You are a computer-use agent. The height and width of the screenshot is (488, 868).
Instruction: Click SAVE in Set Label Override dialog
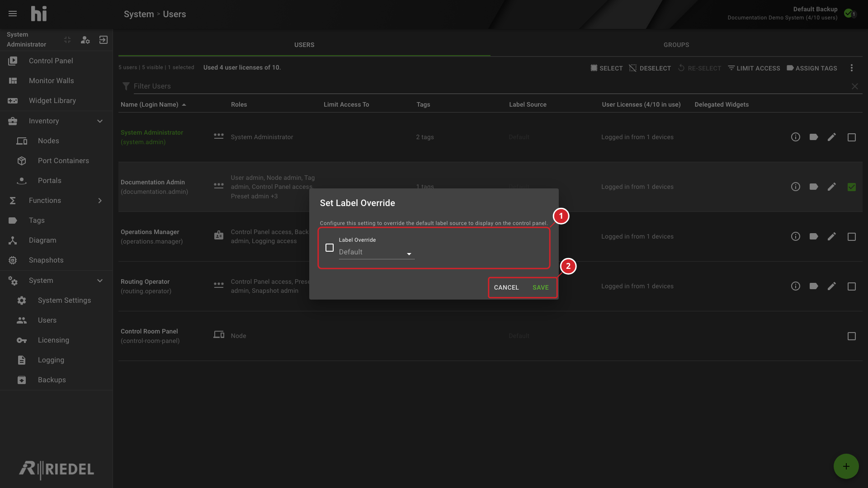541,287
